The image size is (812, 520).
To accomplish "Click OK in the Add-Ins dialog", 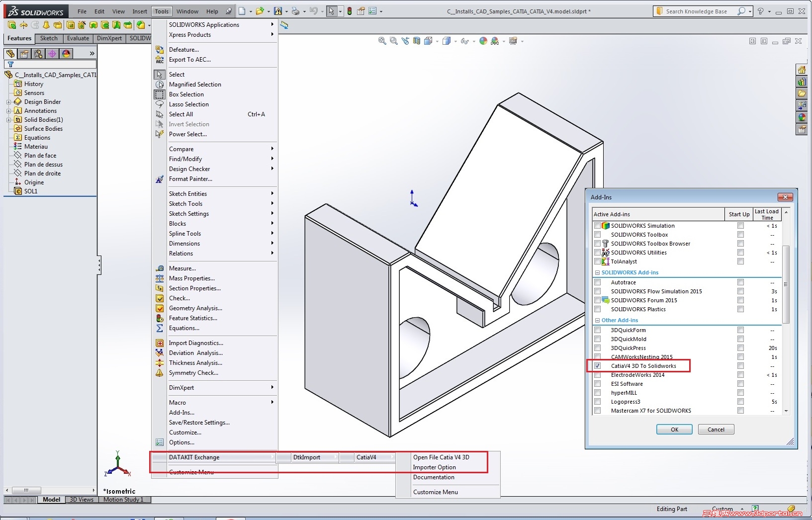I will click(x=674, y=430).
